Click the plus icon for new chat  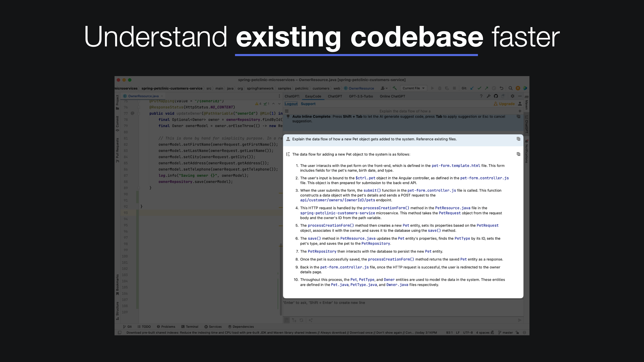[x=520, y=111]
